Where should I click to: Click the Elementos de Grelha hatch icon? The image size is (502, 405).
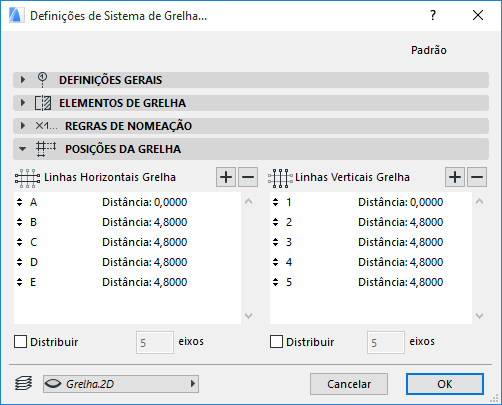click(x=43, y=103)
